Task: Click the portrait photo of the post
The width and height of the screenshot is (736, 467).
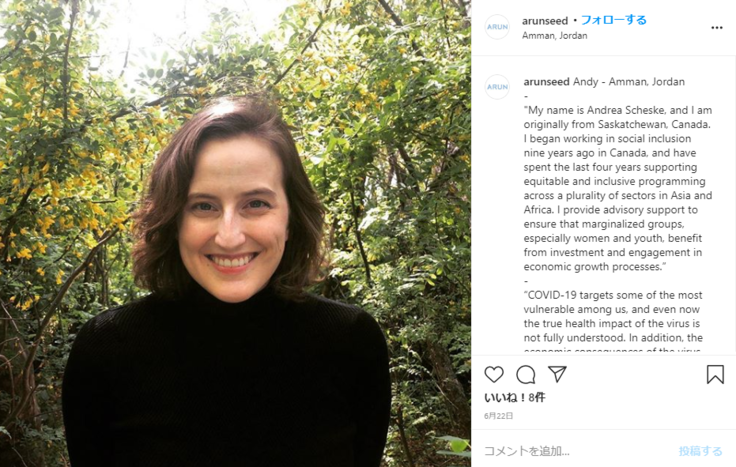Action: click(235, 233)
